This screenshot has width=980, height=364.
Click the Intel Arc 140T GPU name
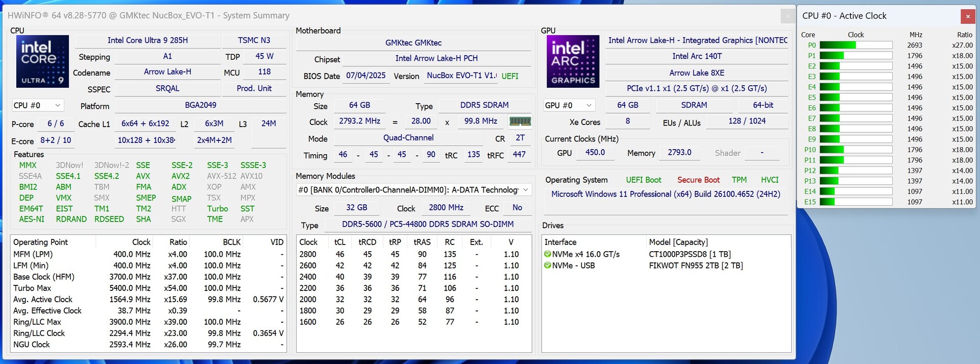(697, 56)
